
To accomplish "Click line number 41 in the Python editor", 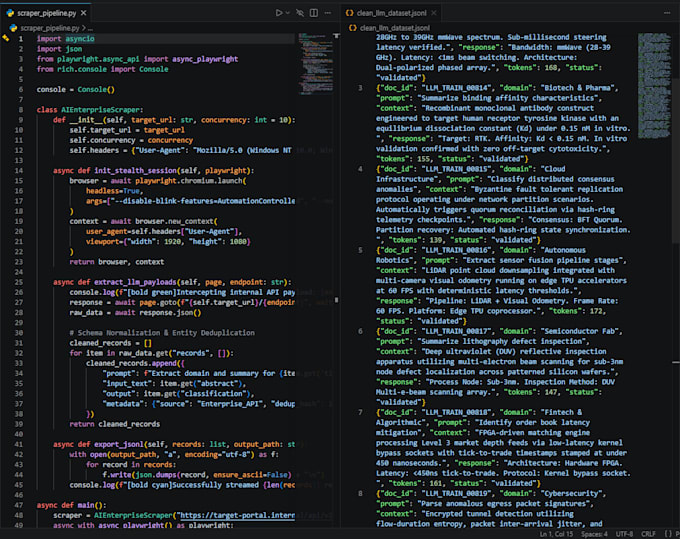I will [19, 444].
